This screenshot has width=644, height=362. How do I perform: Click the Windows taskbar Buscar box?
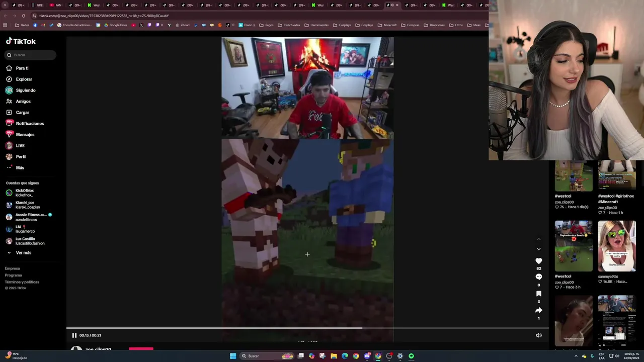pos(267,356)
